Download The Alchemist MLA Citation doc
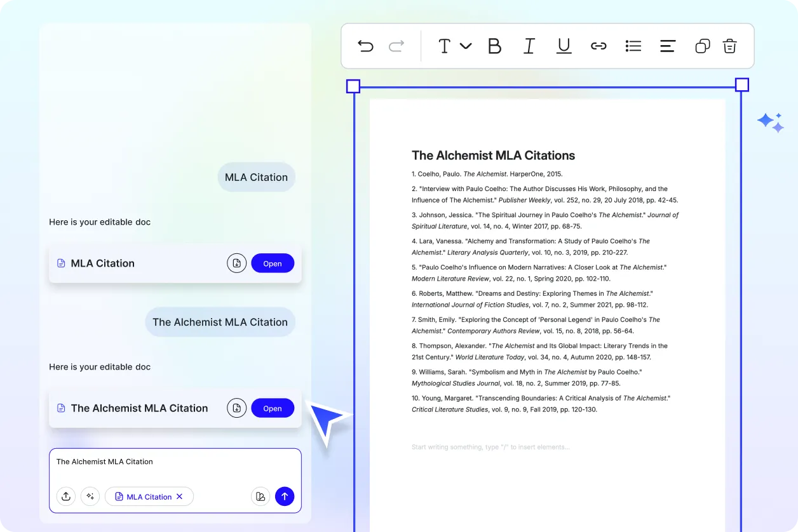Screen dimensions: 798x532 [x=236, y=408]
